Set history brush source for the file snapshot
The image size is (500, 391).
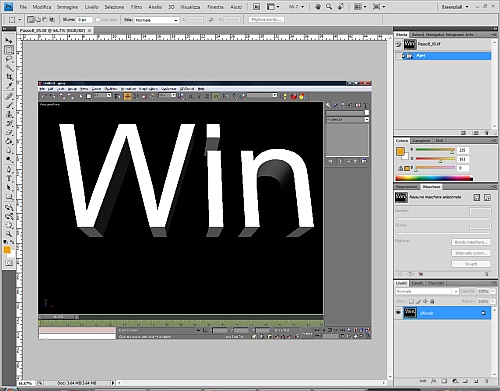click(x=398, y=44)
